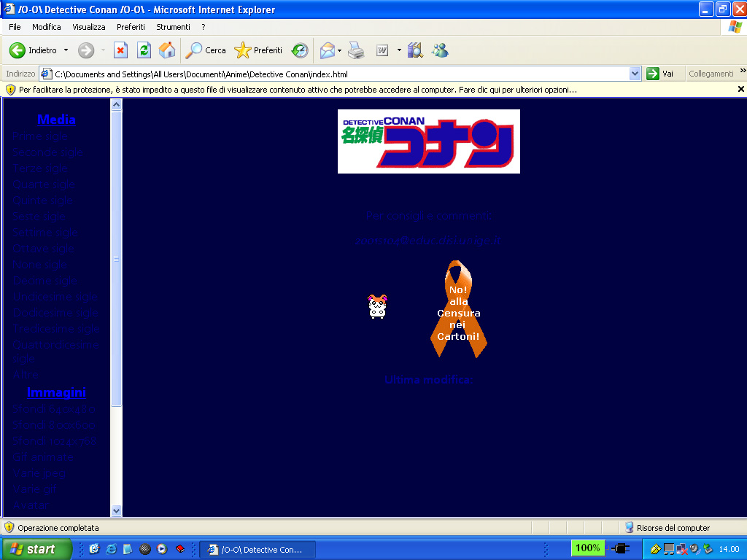Image resolution: width=747 pixels, height=560 pixels.
Task: Open the Quinte sigle link
Action: pos(42,201)
